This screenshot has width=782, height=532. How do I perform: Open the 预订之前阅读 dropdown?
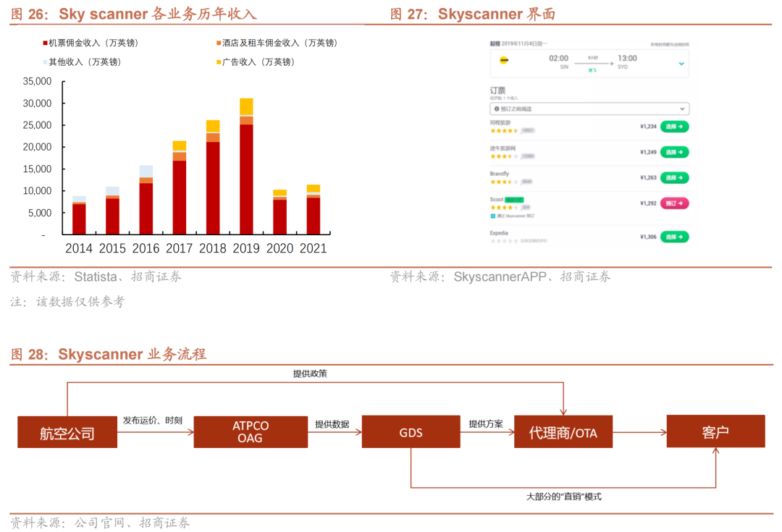(589, 109)
